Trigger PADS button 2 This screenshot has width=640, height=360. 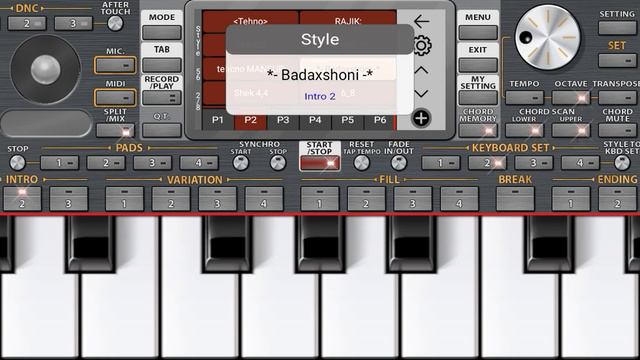(106, 163)
